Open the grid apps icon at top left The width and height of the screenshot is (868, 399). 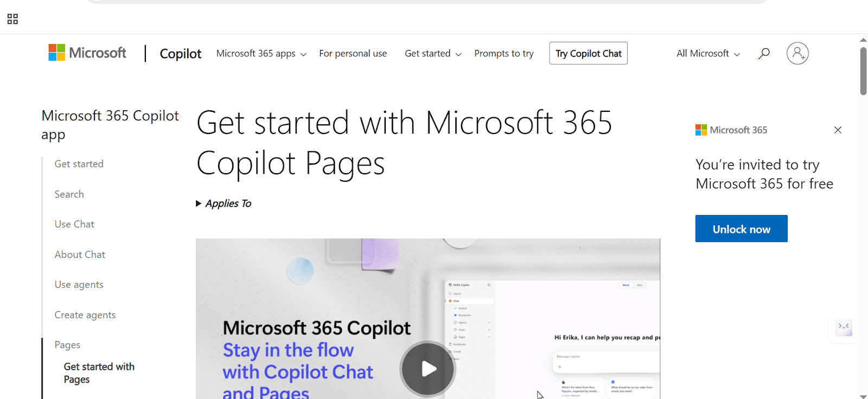click(x=12, y=19)
